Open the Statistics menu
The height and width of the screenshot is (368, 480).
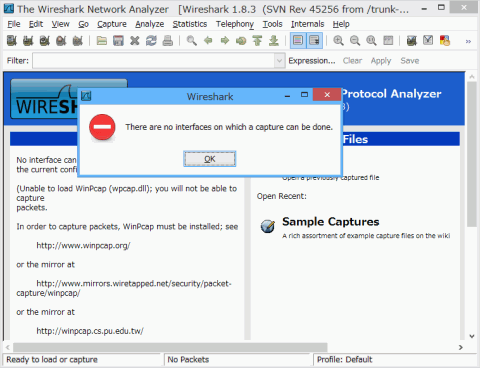pyautogui.click(x=190, y=24)
